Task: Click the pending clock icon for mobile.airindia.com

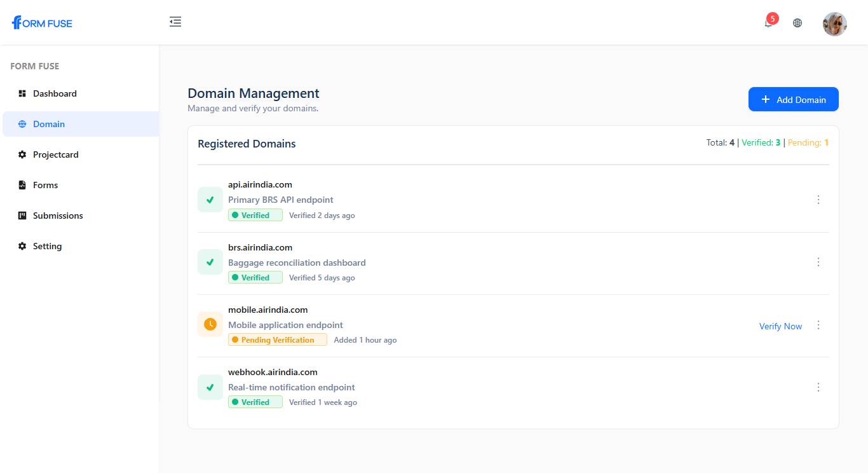Action: tap(210, 324)
